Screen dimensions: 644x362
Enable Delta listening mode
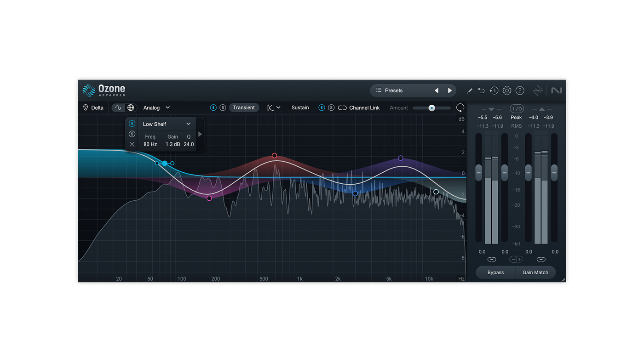click(x=93, y=107)
